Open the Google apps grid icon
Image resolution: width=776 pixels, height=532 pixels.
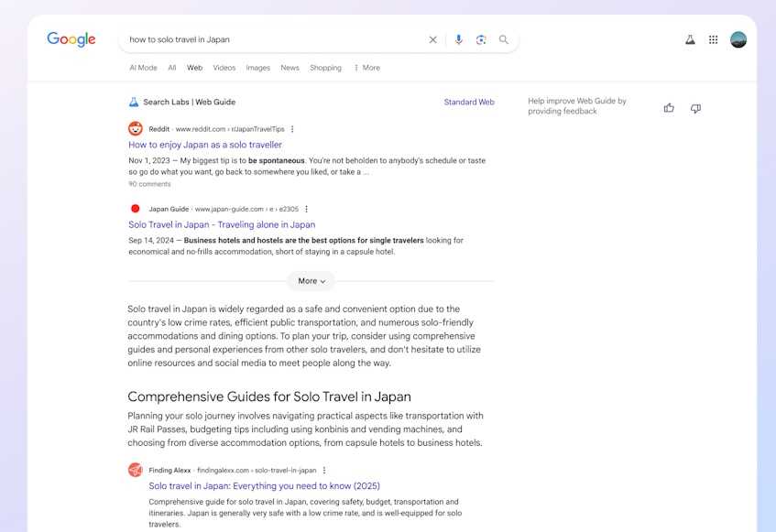pyautogui.click(x=713, y=39)
